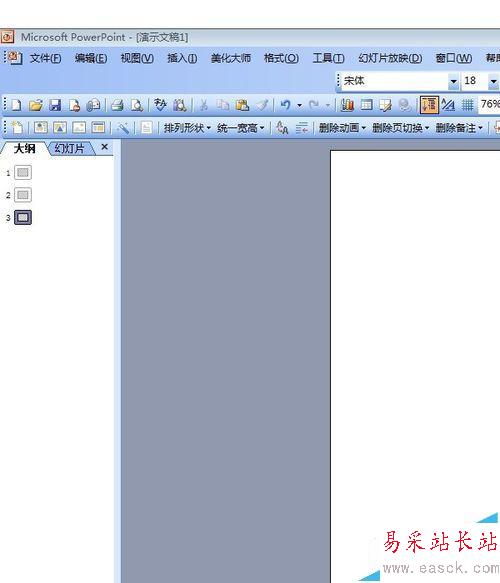Click the 宋体 font name field
This screenshot has width=500, height=583.
coord(395,81)
